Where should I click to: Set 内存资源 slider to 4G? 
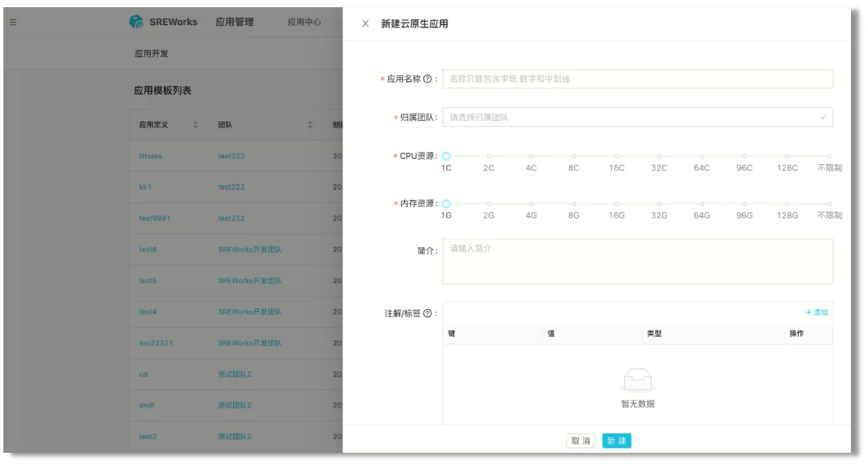pyautogui.click(x=531, y=203)
